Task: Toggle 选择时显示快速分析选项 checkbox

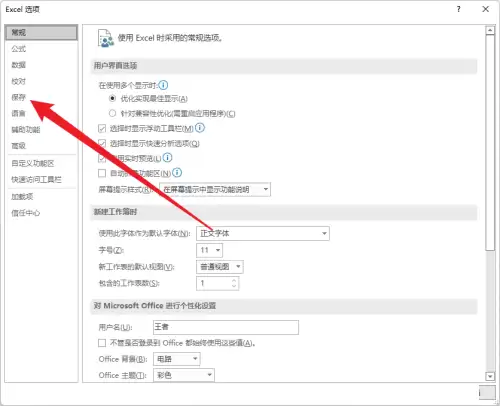Action: [102, 143]
